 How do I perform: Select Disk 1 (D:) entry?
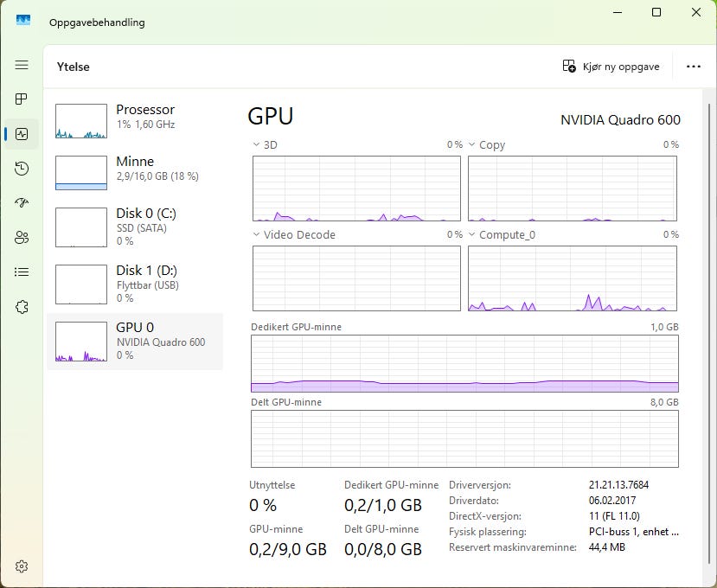click(x=134, y=283)
